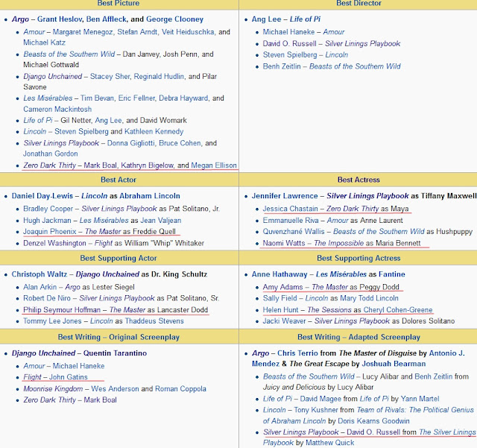This screenshot has width=477, height=448.
Task: Click the Stacey Sher link
Action: [x=110, y=76]
